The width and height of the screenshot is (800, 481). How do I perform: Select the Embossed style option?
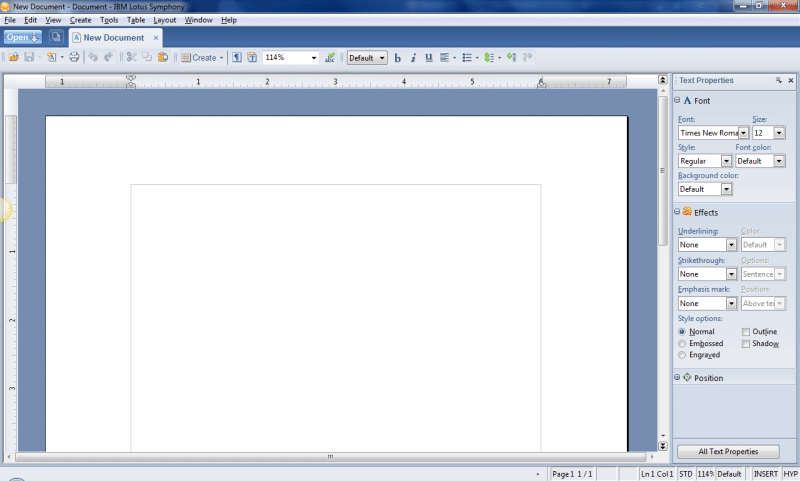[682, 343]
